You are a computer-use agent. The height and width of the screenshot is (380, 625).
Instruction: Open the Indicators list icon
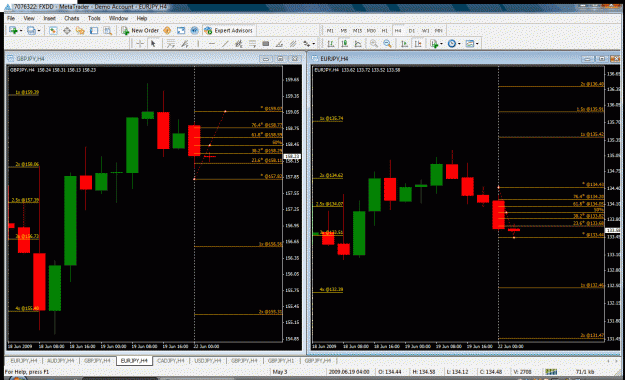tap(434, 43)
